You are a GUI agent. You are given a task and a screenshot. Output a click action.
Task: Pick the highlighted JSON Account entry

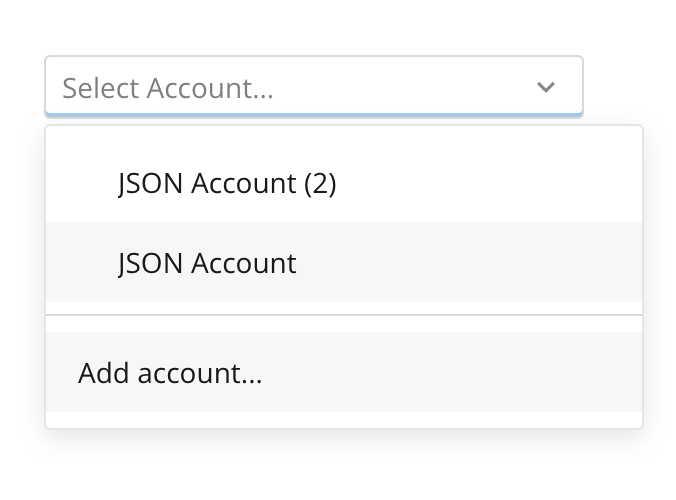pos(207,263)
